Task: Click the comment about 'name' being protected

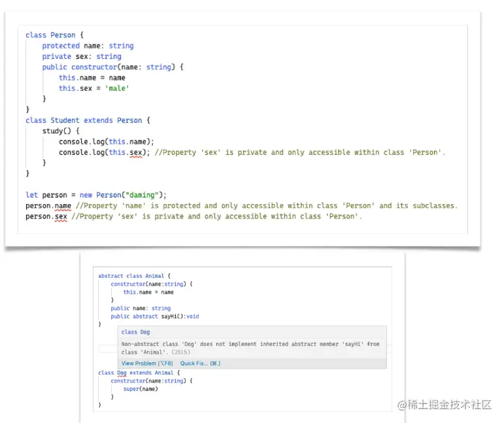Action: 267,206
